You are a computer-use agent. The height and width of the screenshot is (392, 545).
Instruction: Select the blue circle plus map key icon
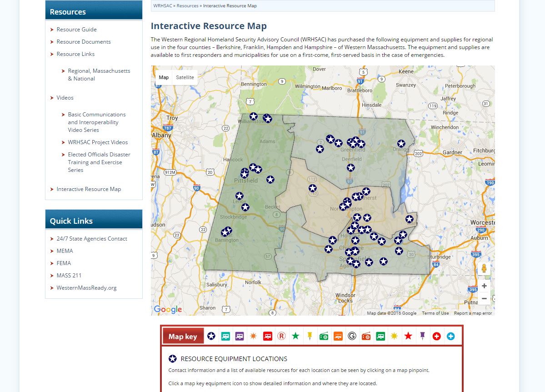click(451, 336)
